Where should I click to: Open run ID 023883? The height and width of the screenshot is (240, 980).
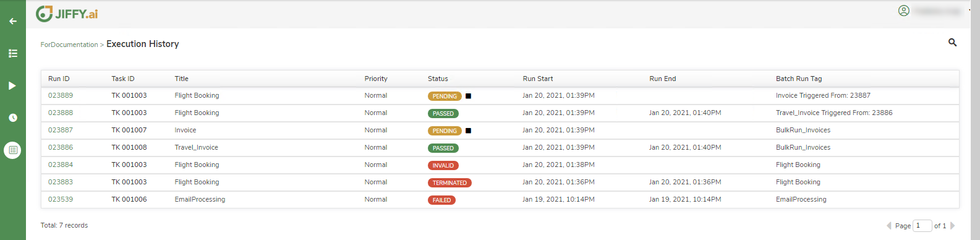(61, 182)
